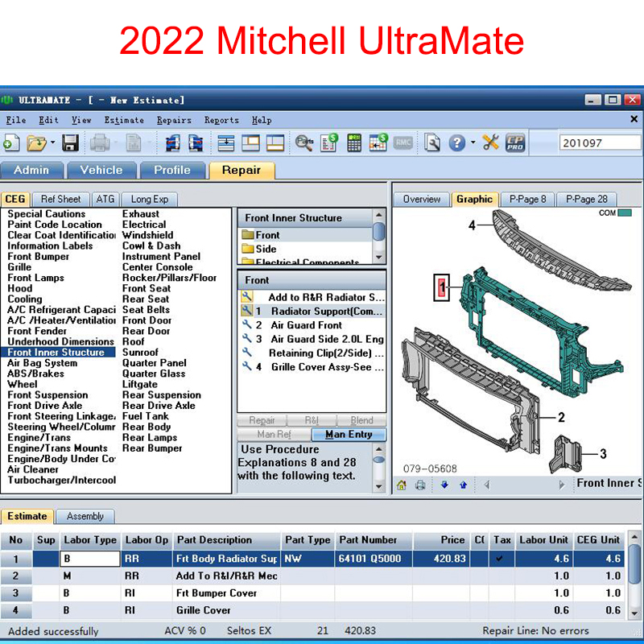Image resolution: width=644 pixels, height=644 pixels.
Task: Select Quarter Panel category
Action: [155, 363]
